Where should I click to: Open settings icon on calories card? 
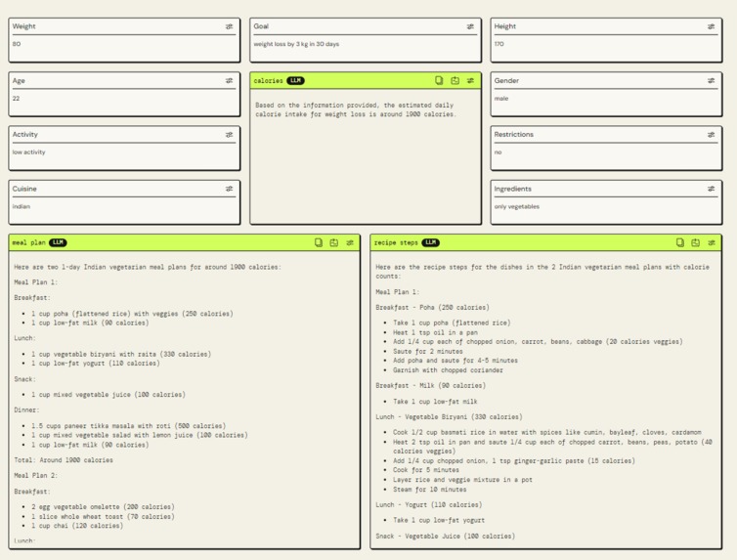pos(470,81)
